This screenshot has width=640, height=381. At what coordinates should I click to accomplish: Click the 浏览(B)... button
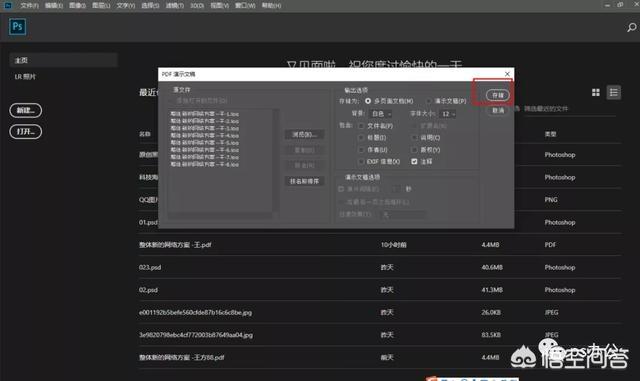click(304, 134)
